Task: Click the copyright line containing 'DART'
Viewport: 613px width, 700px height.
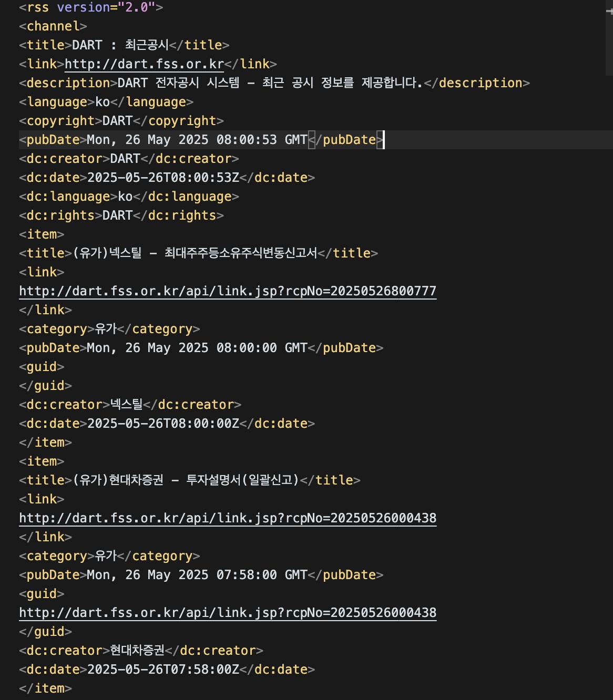Action: click(121, 121)
